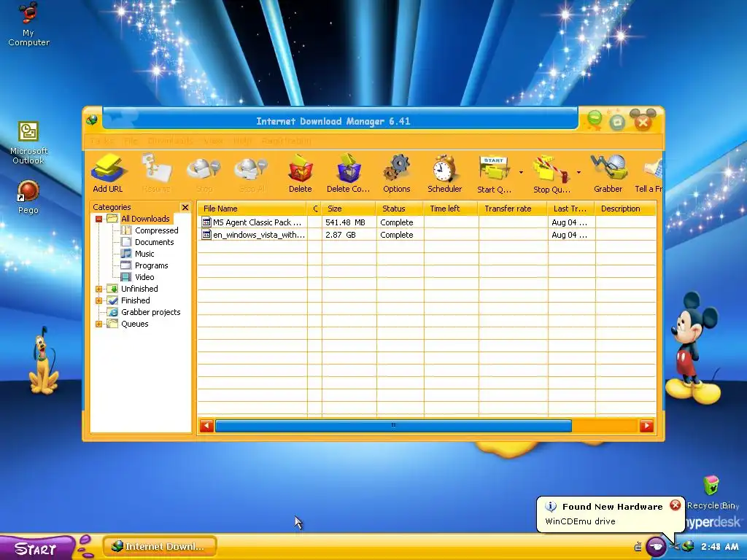Click the Time left column header

click(451, 209)
